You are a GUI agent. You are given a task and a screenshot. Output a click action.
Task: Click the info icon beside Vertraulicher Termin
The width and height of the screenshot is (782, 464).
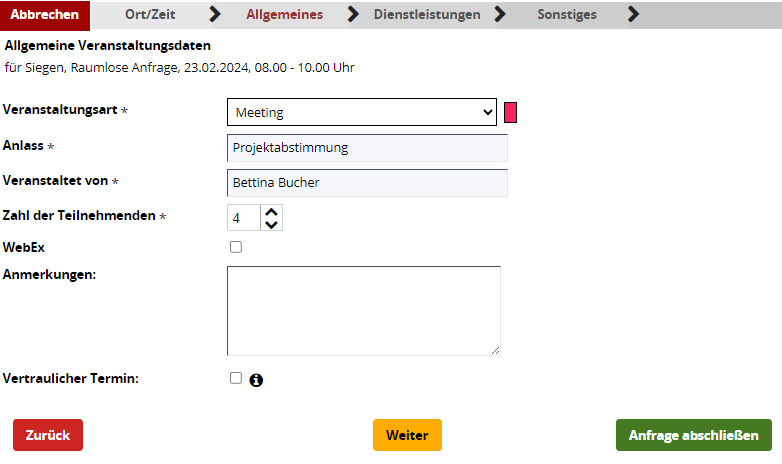point(256,380)
